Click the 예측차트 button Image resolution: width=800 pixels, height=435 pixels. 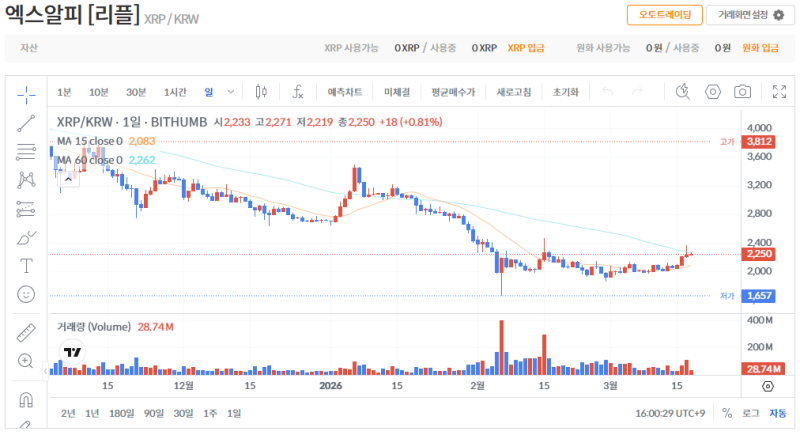click(x=344, y=92)
